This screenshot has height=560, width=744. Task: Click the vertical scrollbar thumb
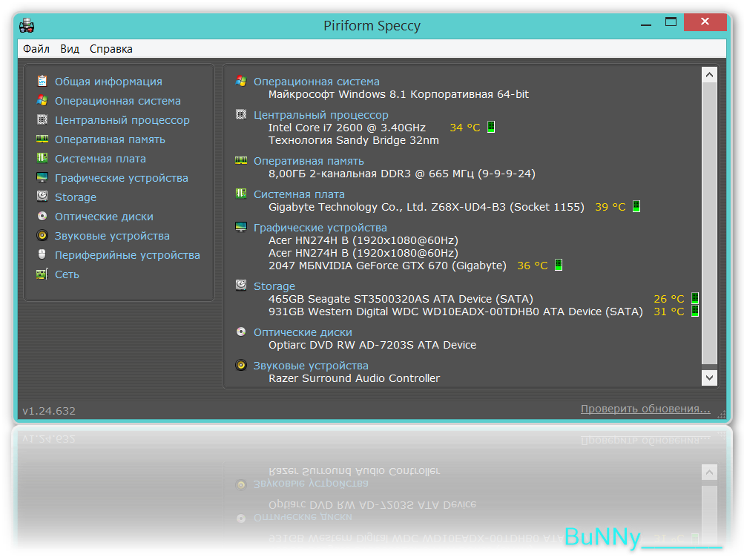pyautogui.click(x=709, y=223)
